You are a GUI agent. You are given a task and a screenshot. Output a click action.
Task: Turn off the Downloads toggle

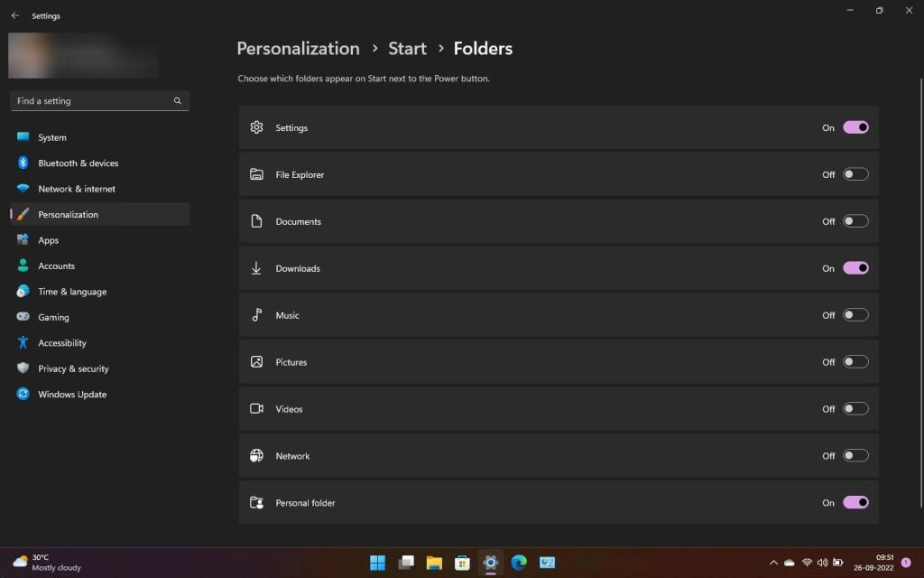point(855,267)
